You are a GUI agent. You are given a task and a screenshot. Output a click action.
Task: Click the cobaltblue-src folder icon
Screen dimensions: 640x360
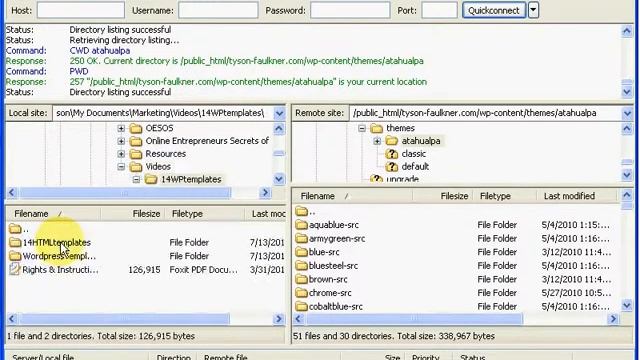[302, 307]
